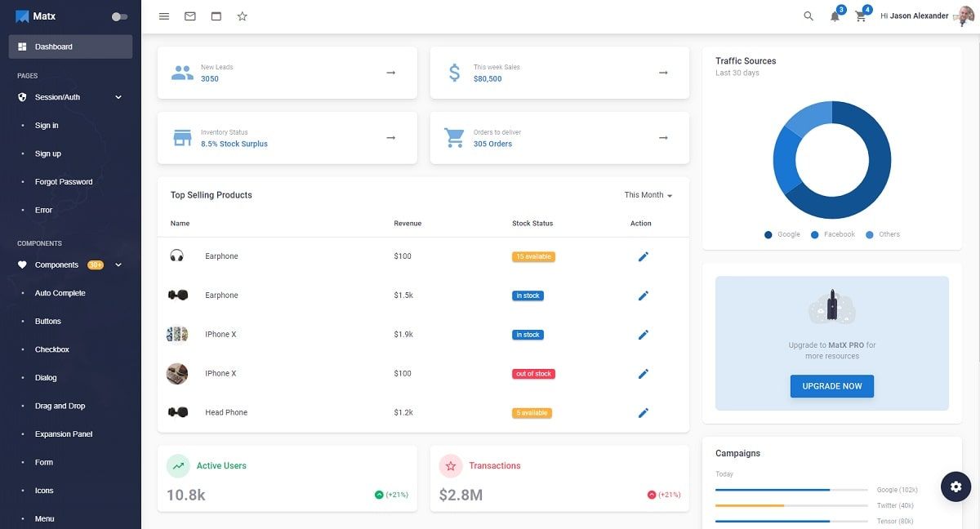980x529 pixels.
Task: Open the shopping cart icon
Action: (859, 16)
